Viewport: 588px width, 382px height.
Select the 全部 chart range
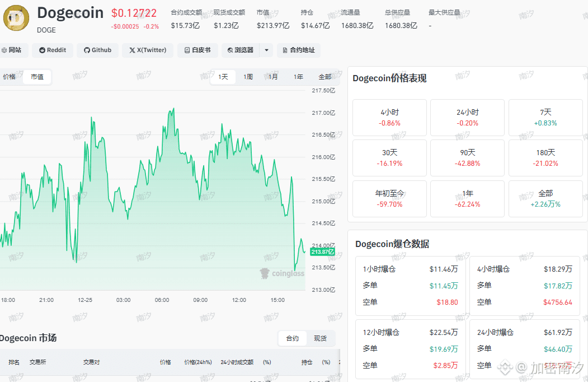pos(324,77)
